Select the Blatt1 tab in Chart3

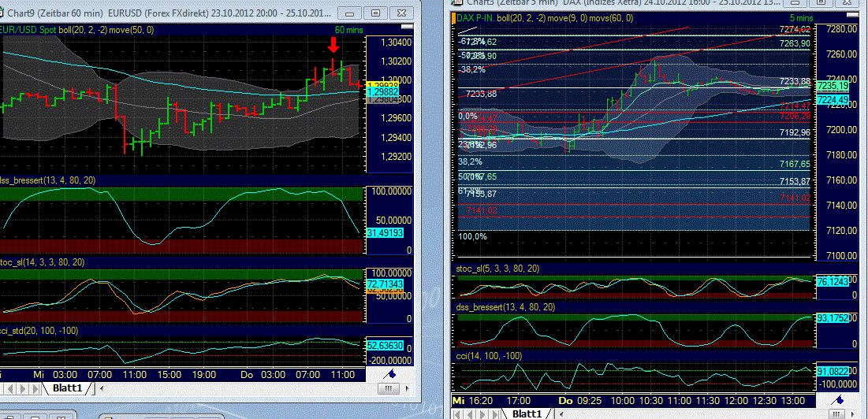click(527, 414)
